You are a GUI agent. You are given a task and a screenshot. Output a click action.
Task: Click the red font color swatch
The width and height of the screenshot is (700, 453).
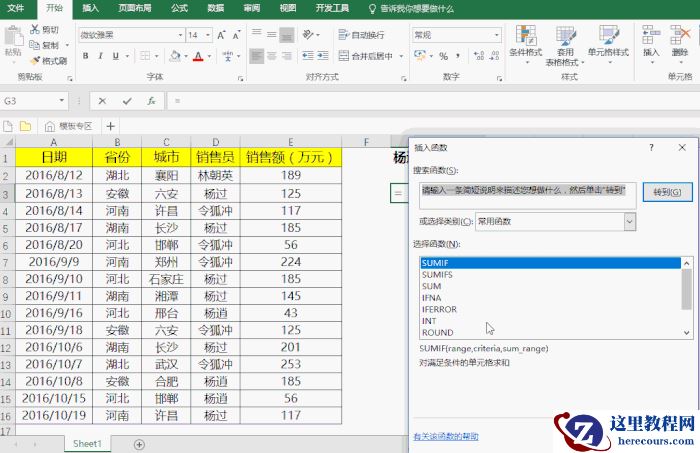198,57
